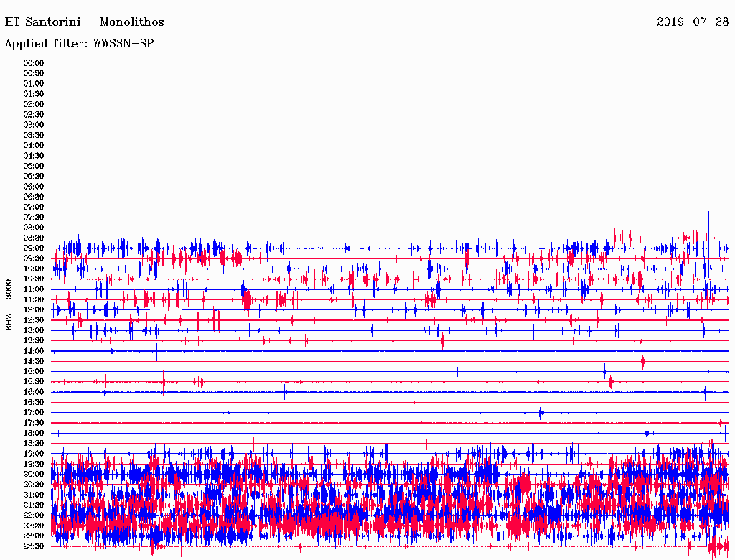Select the 18:30 time row label
The image size is (735, 560).
[34, 444]
